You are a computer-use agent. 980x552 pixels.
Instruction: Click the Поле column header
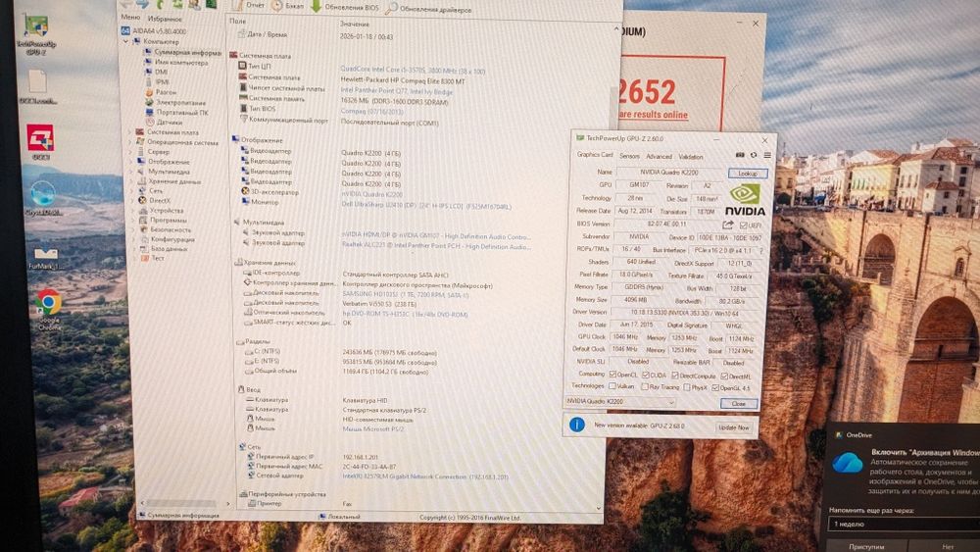[x=237, y=21]
